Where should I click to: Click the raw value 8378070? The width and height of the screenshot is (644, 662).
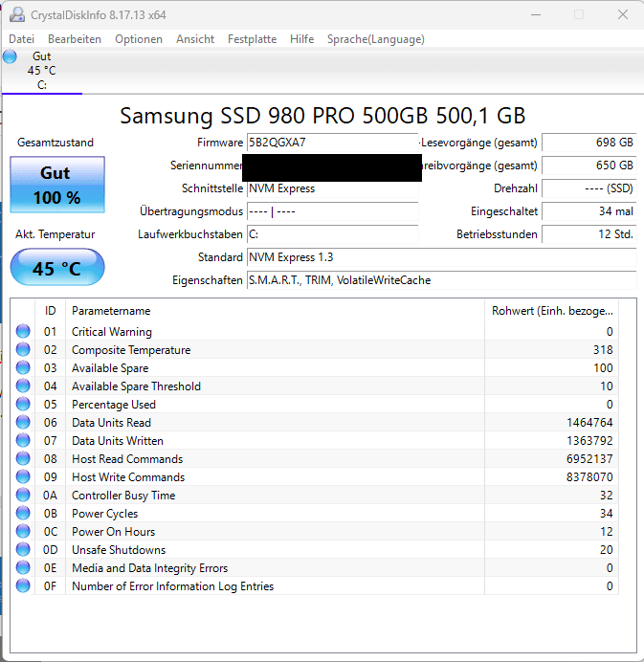point(589,477)
